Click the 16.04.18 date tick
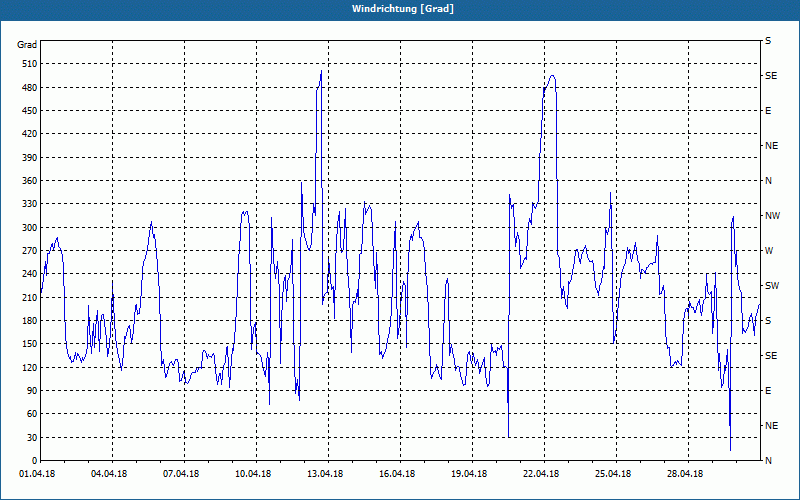Viewport: 800px width, 500px height. (397, 474)
